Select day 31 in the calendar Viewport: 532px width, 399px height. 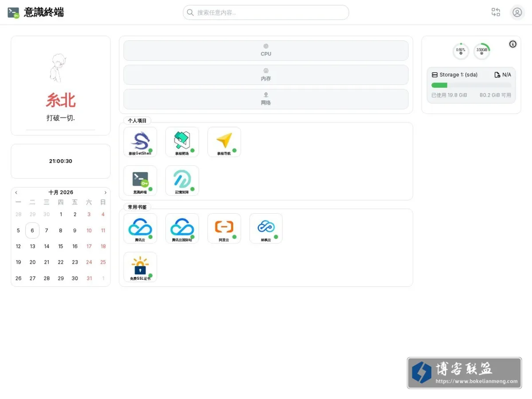coord(89,278)
